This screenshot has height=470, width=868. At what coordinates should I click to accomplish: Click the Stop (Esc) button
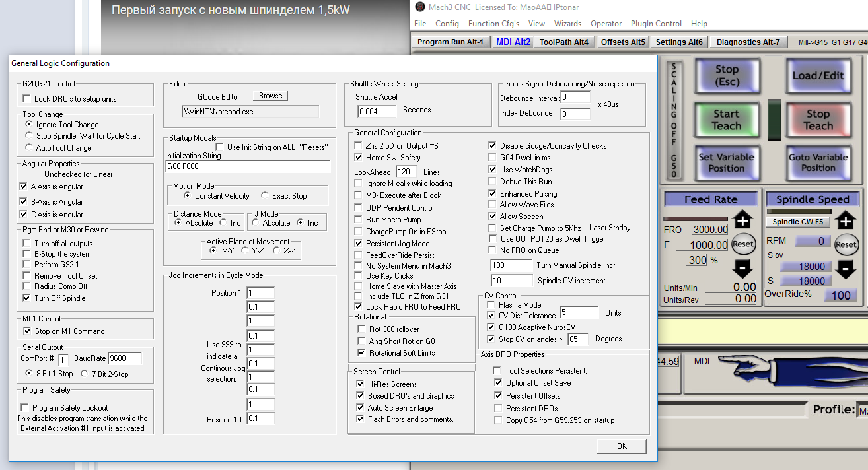[727, 75]
